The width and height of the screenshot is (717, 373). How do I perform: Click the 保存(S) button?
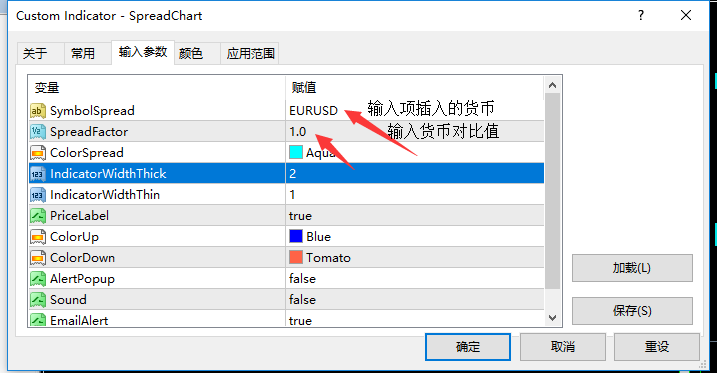pyautogui.click(x=632, y=311)
